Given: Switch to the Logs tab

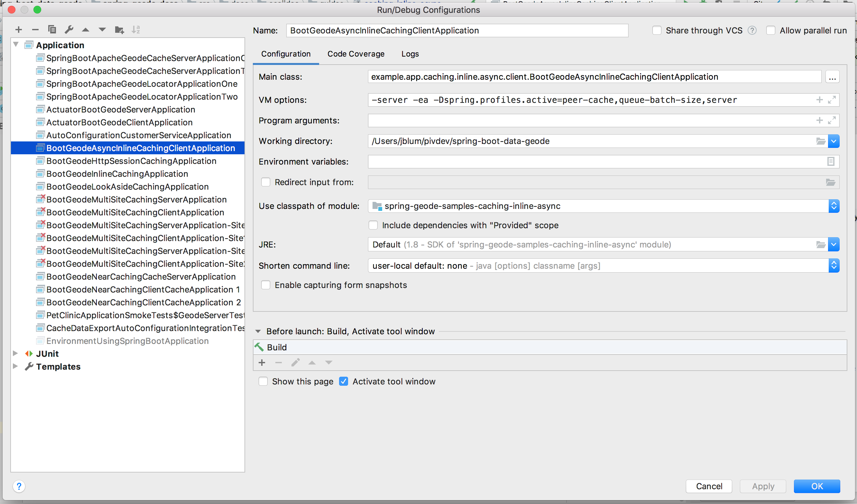Looking at the screenshot, I should pos(410,54).
